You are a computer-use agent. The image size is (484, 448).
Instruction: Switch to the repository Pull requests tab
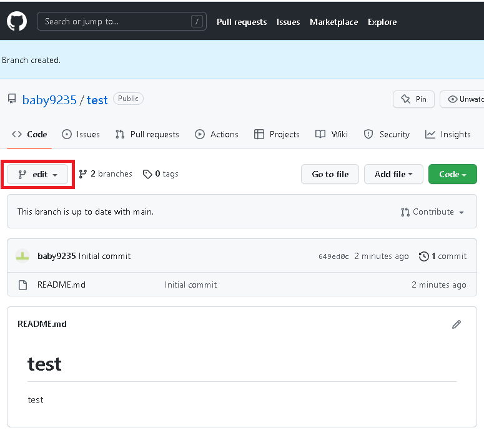[147, 134]
